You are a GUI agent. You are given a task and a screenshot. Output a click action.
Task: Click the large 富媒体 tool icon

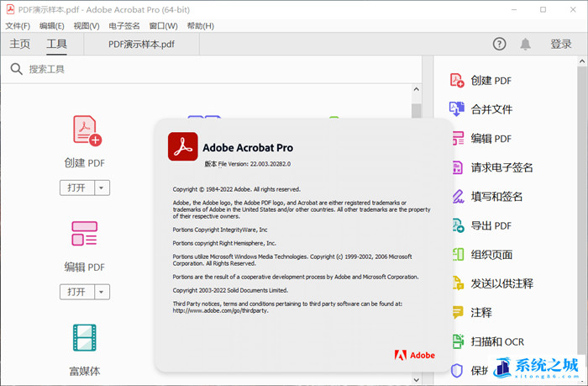pyautogui.click(x=84, y=337)
